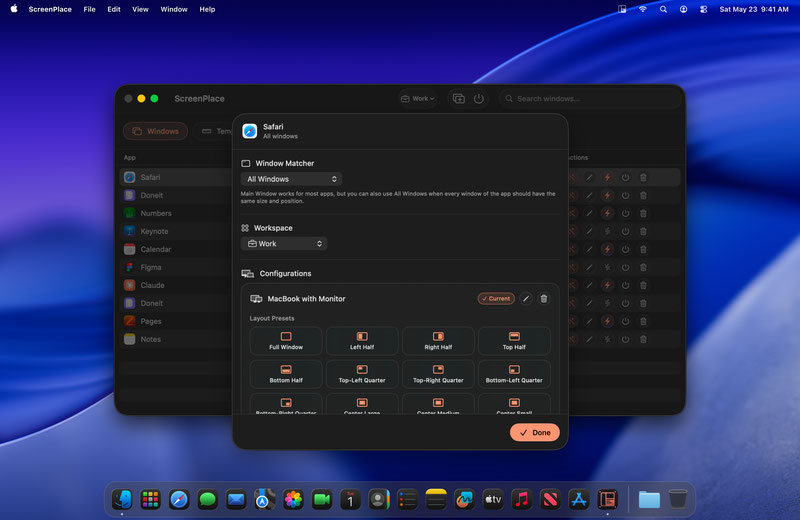This screenshot has width=800, height=520.
Task: Choose the Top-Right Quarter preset
Action: coord(438,374)
